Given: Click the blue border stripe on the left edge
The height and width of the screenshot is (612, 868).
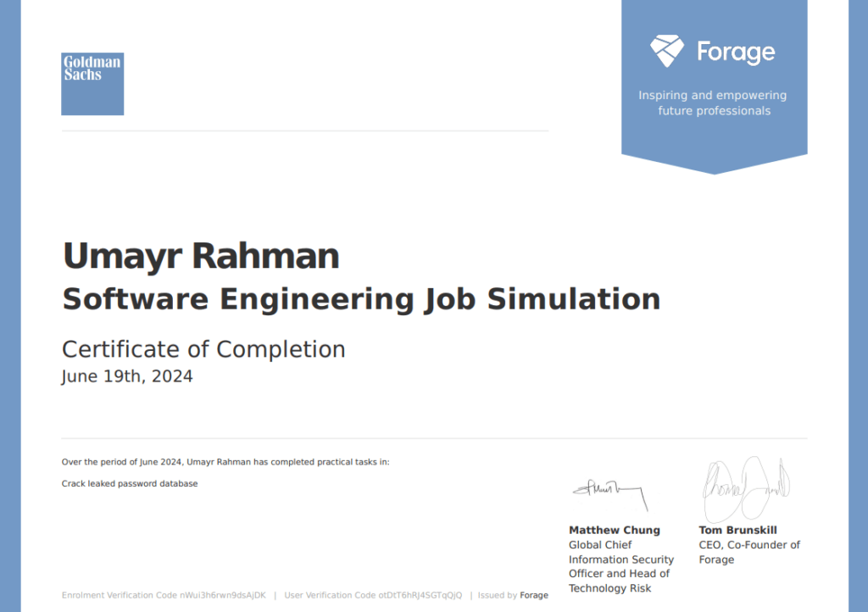Looking at the screenshot, I should [x=10, y=306].
